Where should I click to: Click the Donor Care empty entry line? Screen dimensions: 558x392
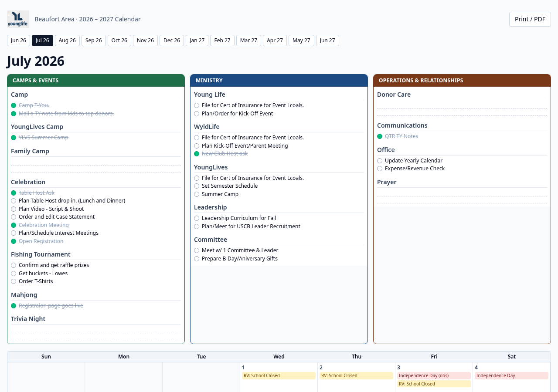coord(462,105)
